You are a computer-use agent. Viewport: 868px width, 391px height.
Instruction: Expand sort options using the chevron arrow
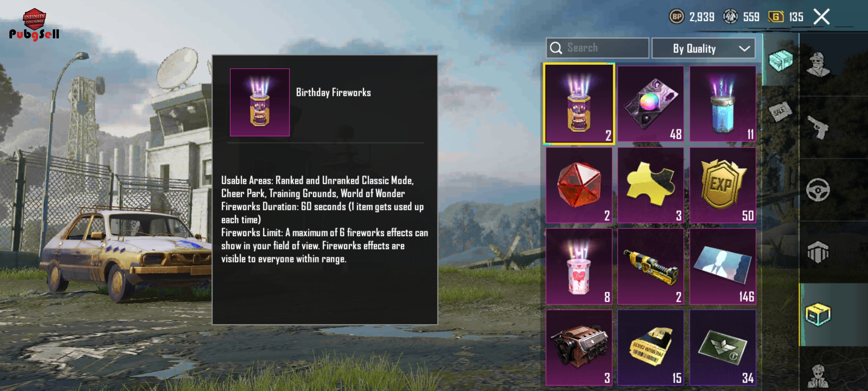tap(744, 49)
